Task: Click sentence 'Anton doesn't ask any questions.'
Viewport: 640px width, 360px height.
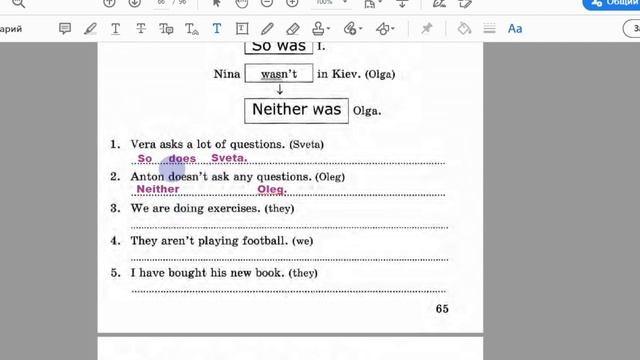Action: [221, 177]
